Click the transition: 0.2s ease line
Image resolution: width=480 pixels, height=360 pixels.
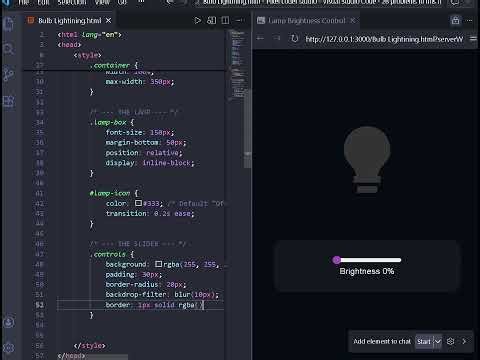coord(150,213)
